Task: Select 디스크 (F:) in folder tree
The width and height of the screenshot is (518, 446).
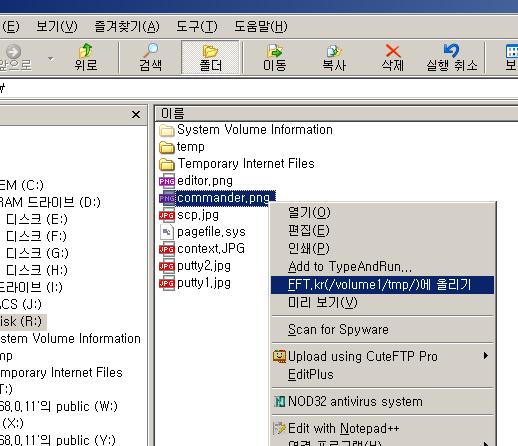Action: tap(37, 236)
